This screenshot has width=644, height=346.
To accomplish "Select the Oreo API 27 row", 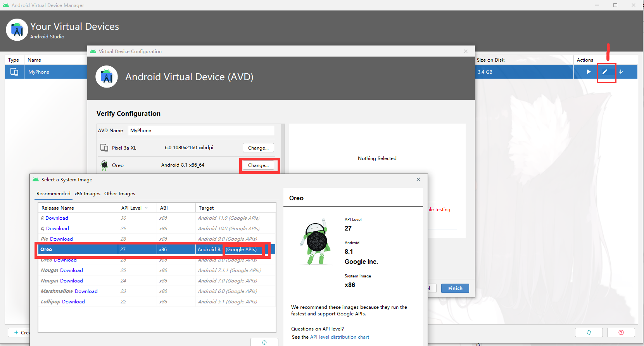I will [157, 250].
